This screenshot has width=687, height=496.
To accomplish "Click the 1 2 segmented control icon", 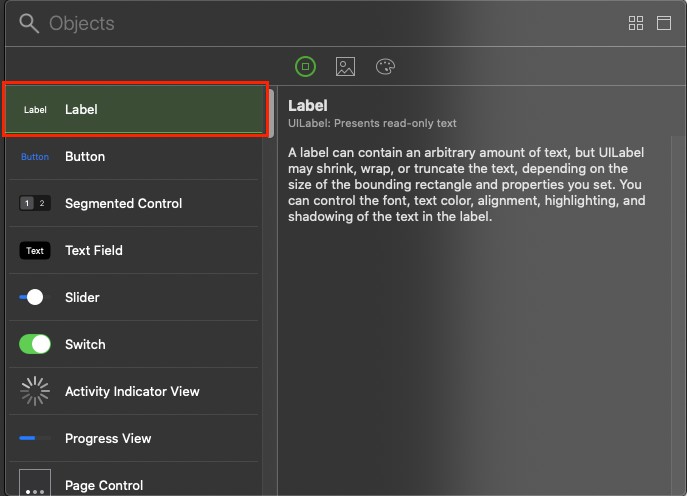I will [x=35, y=203].
